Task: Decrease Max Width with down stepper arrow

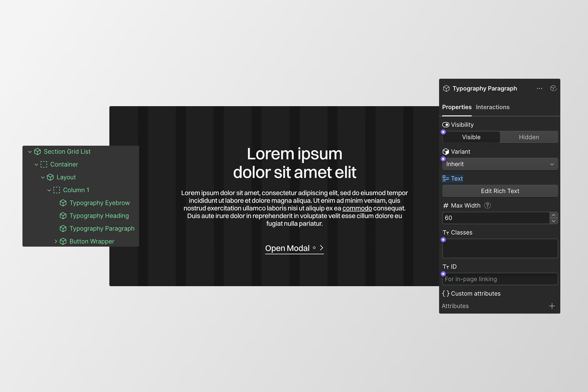Action: 553,221
